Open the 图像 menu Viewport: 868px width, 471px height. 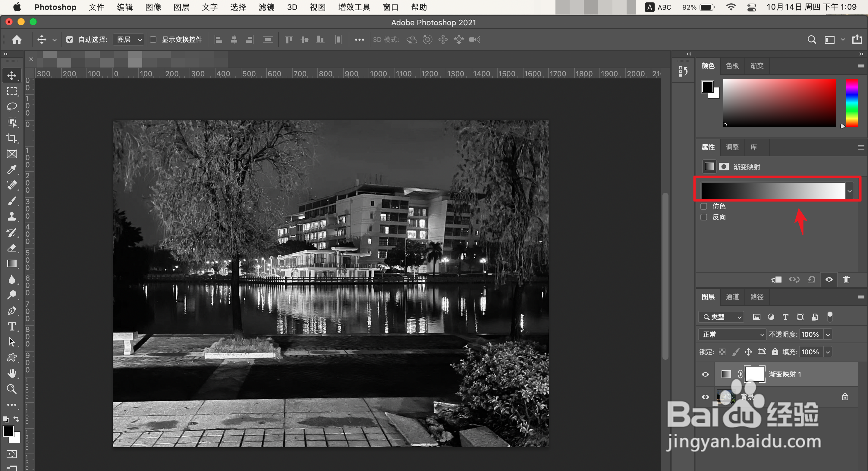(153, 7)
